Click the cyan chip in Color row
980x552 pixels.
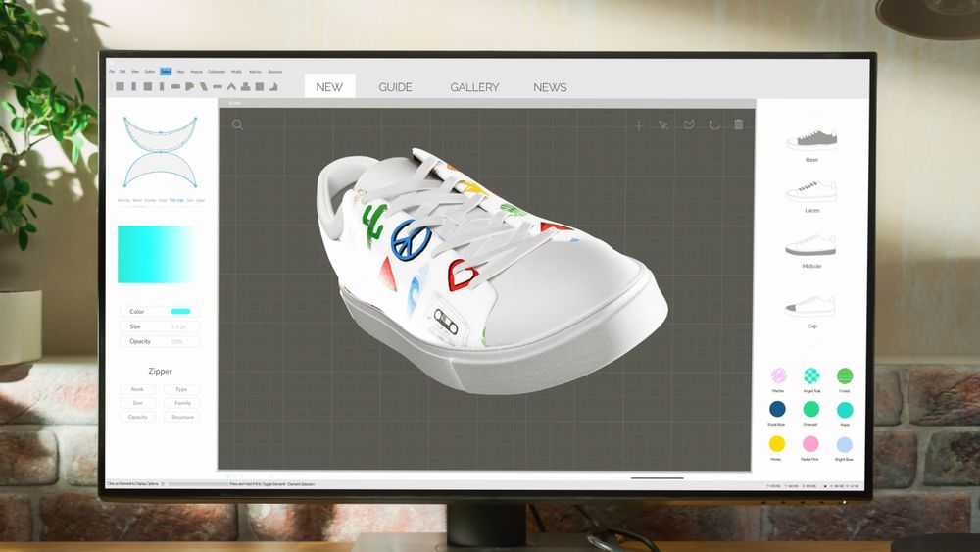click(x=180, y=312)
